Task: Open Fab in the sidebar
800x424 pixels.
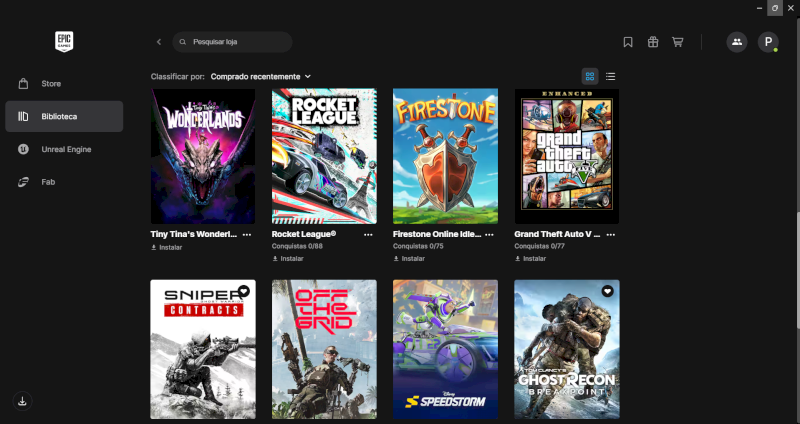Action: (64, 182)
